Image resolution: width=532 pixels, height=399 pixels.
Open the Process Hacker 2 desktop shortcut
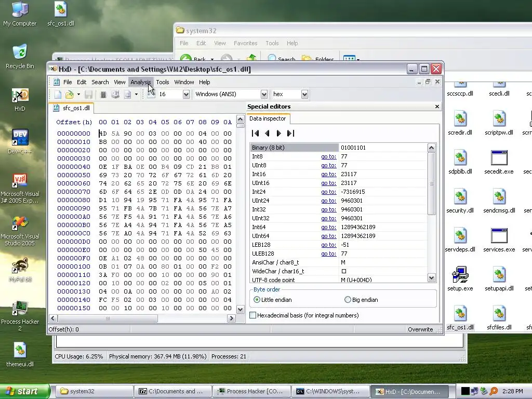click(20, 316)
